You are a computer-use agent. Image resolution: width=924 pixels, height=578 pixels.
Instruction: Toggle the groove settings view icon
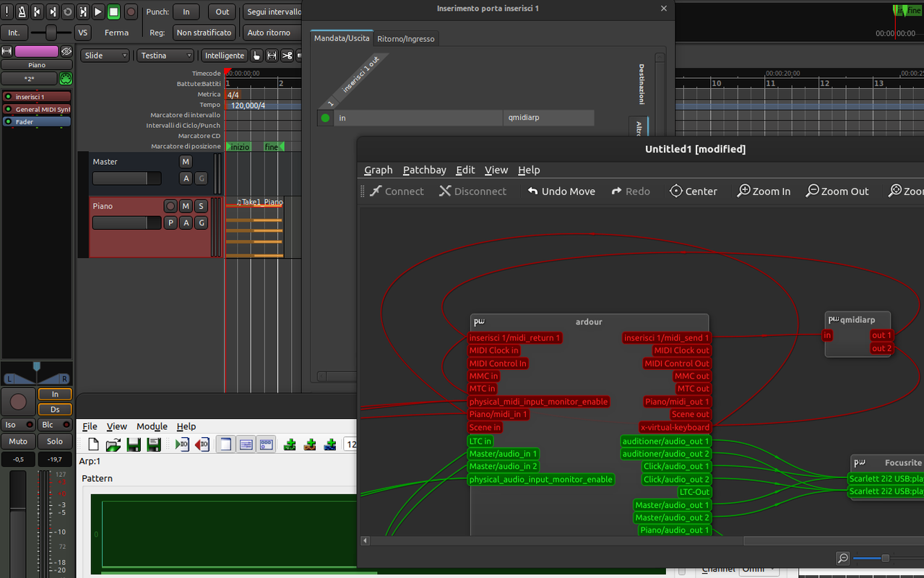[x=246, y=444]
